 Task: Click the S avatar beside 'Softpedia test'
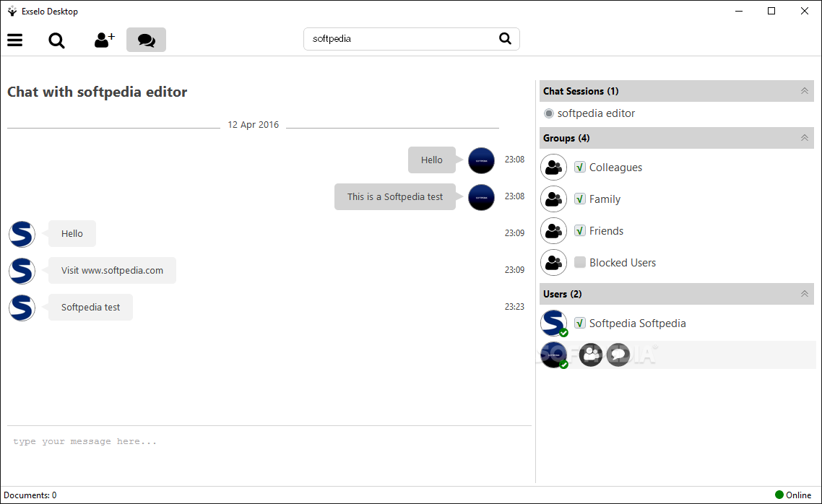pyautogui.click(x=22, y=308)
